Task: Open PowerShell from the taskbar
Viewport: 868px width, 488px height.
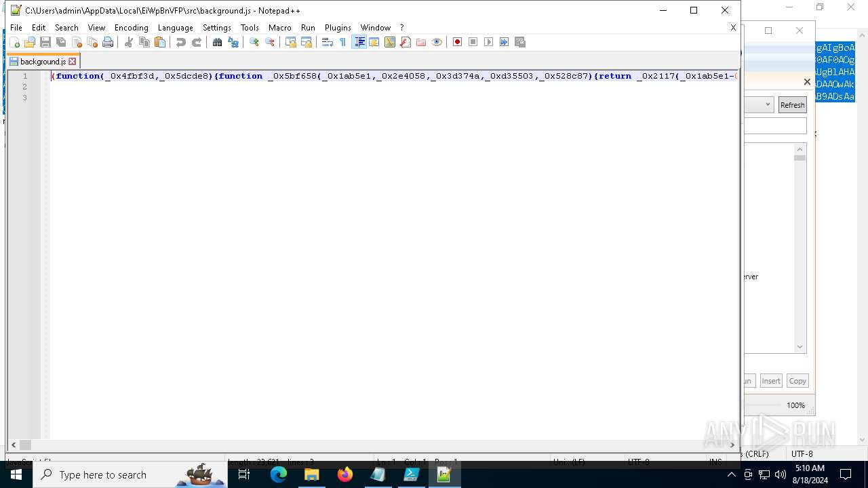Action: tap(411, 474)
